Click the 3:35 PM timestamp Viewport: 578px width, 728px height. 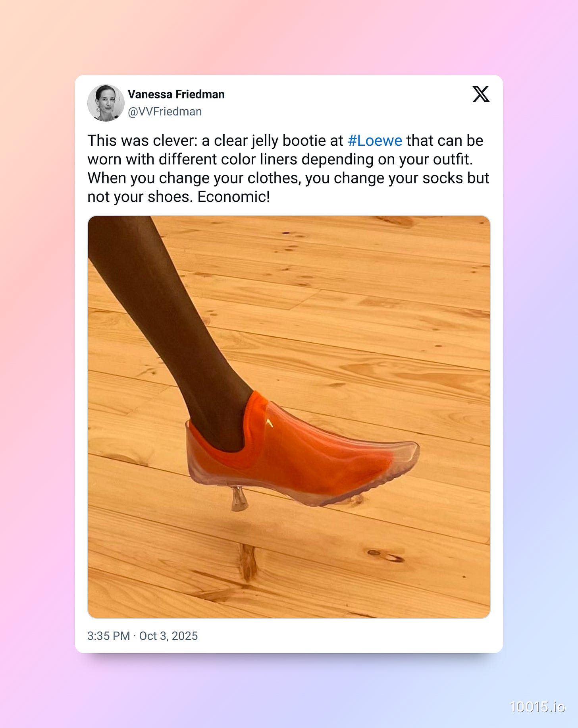(x=109, y=636)
